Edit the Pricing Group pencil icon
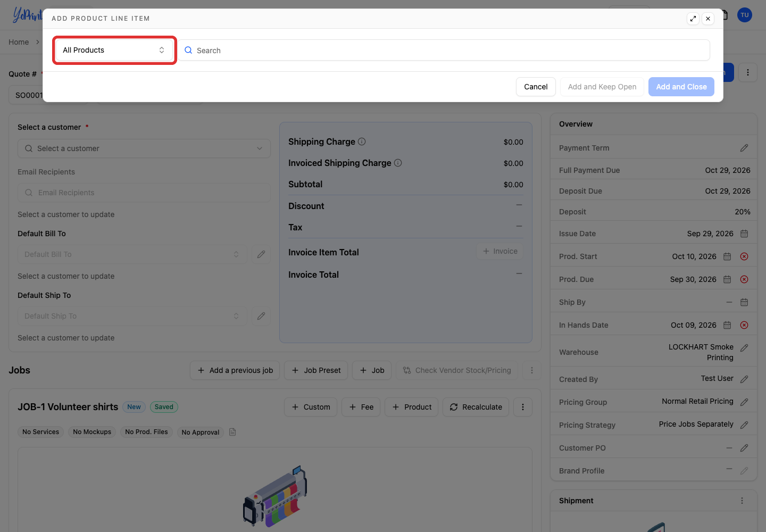766x532 pixels. (744, 402)
